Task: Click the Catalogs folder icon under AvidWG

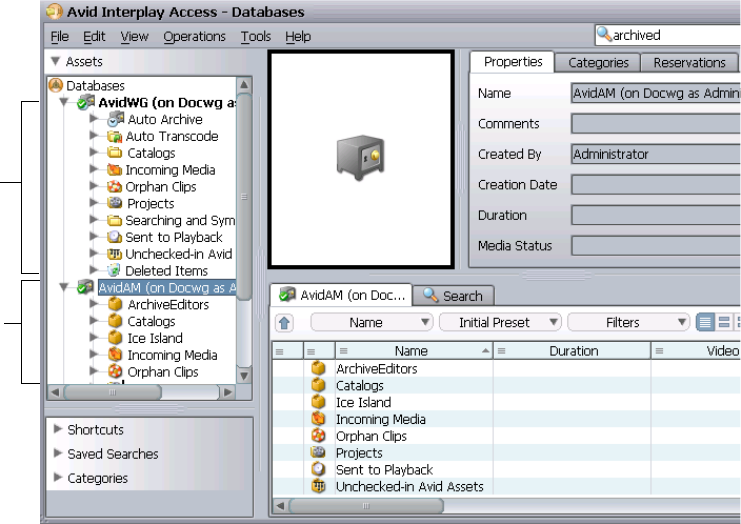Action: [x=114, y=153]
